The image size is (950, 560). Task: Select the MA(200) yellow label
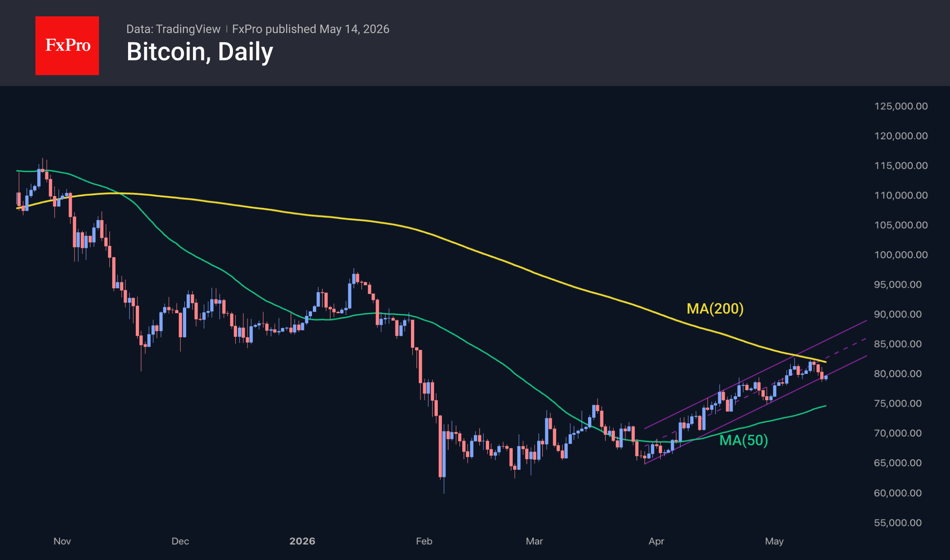pos(715,309)
